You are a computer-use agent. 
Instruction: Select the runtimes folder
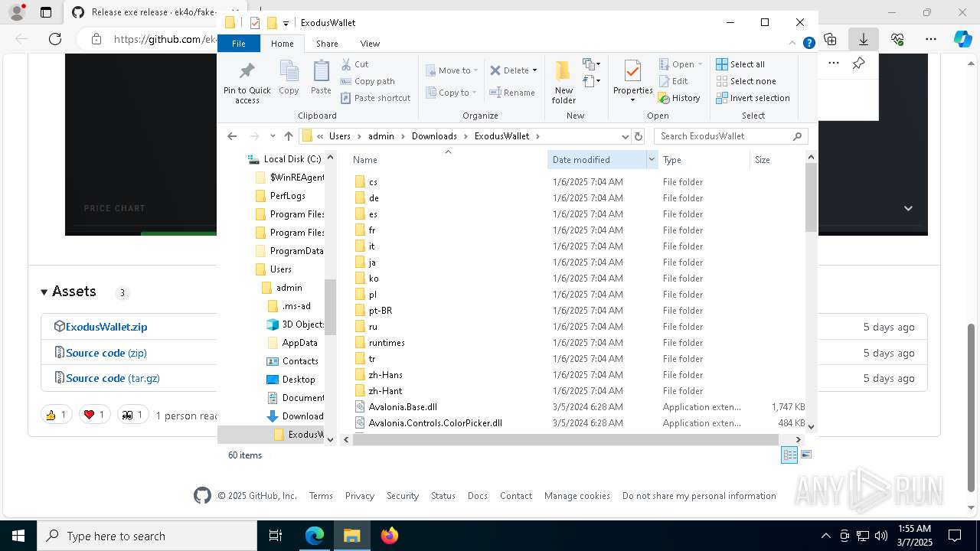click(x=387, y=343)
